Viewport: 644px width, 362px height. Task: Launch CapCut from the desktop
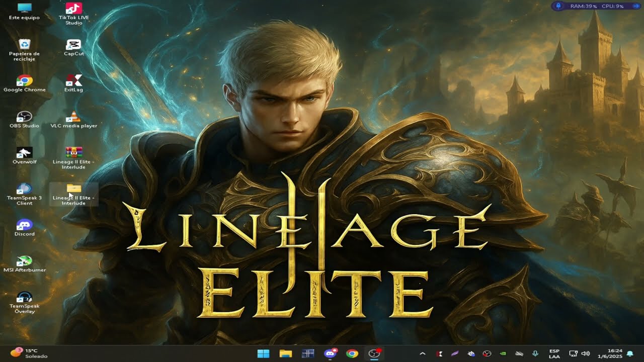[x=73, y=48]
